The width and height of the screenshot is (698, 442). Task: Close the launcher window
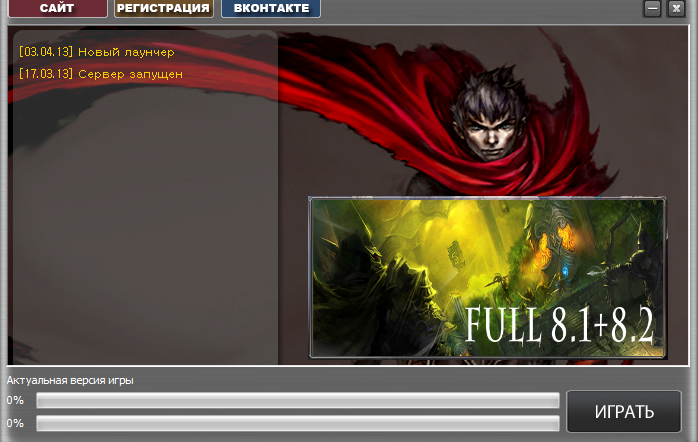pyautogui.click(x=676, y=8)
